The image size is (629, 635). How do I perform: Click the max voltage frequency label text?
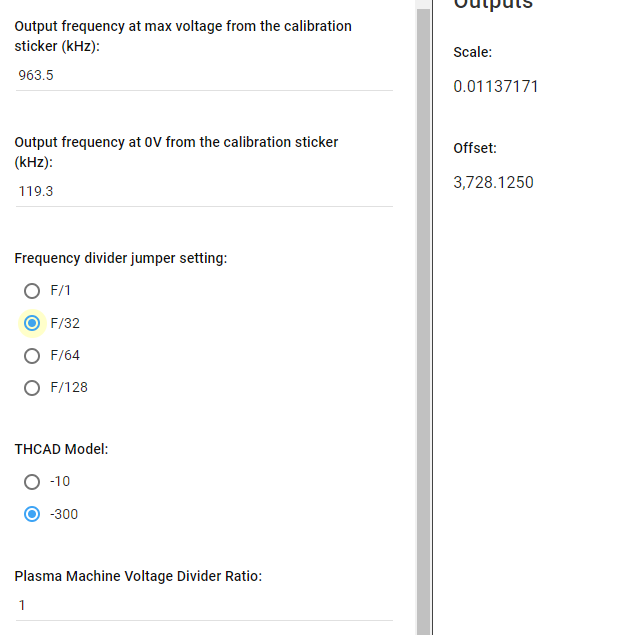click(183, 36)
